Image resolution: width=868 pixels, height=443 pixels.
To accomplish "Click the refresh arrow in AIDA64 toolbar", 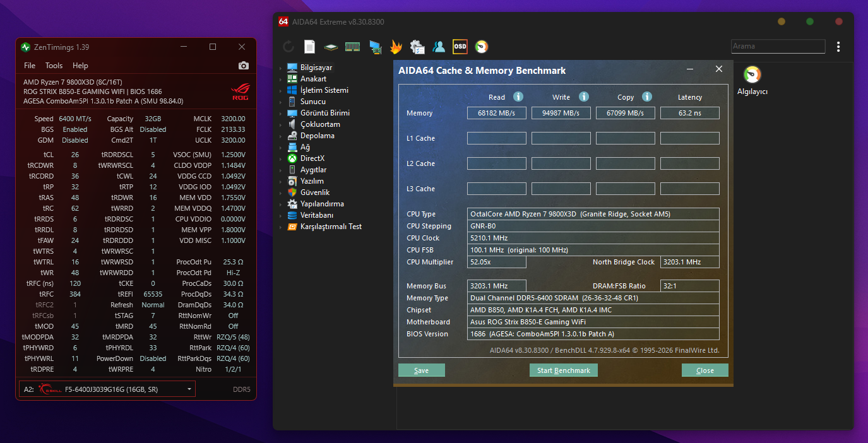I will tap(288, 46).
